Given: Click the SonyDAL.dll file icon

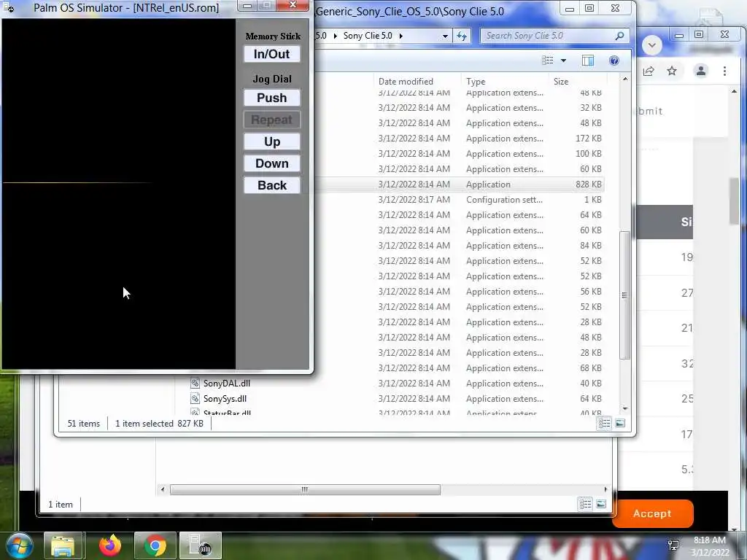Looking at the screenshot, I should click(194, 383).
